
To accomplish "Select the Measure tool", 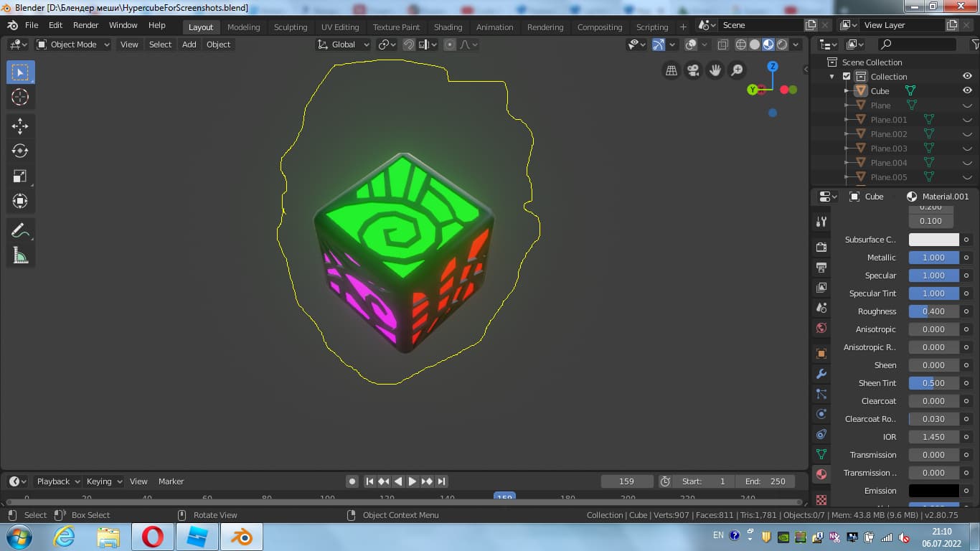I will pyautogui.click(x=20, y=254).
